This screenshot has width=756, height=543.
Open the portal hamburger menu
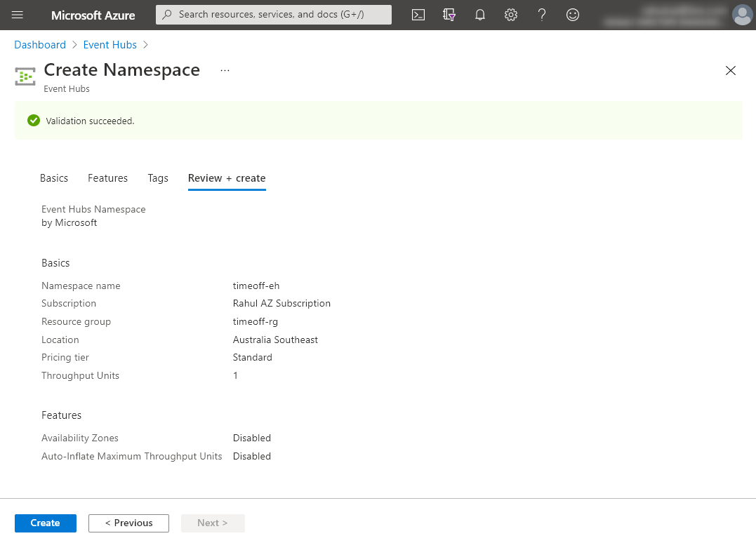click(18, 15)
